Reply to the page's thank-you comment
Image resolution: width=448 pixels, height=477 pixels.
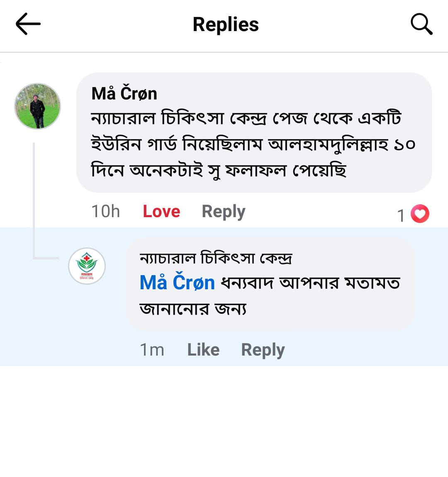point(263,350)
